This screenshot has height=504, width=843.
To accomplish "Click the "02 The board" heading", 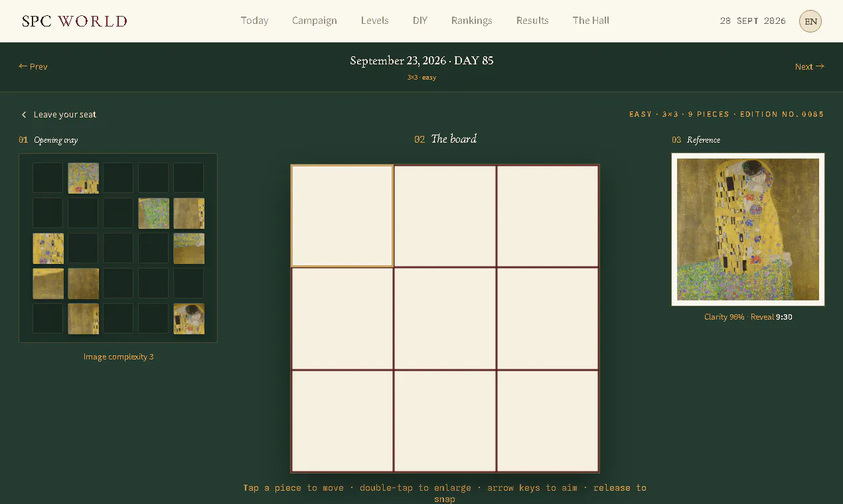I will 445,139.
